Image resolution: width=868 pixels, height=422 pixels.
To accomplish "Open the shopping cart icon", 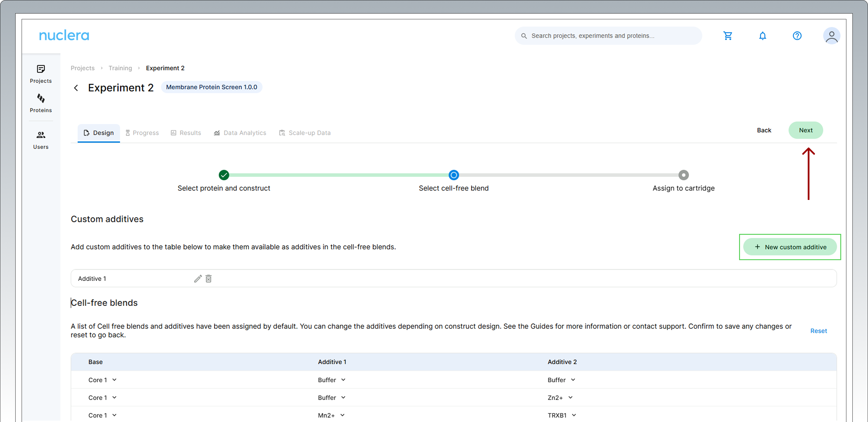I will pyautogui.click(x=728, y=36).
